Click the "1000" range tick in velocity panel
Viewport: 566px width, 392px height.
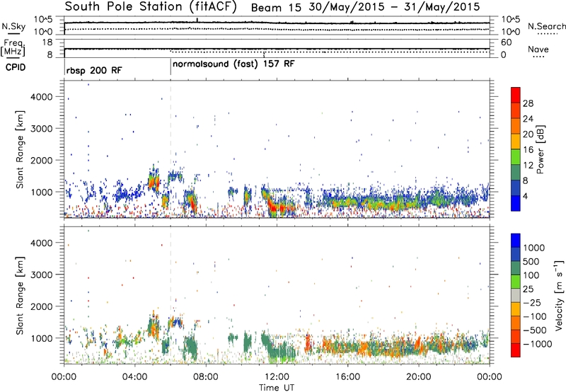[x=41, y=338]
